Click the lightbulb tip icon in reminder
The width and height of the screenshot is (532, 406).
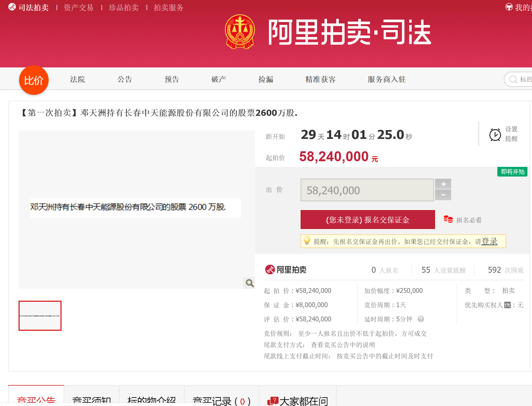pos(307,240)
